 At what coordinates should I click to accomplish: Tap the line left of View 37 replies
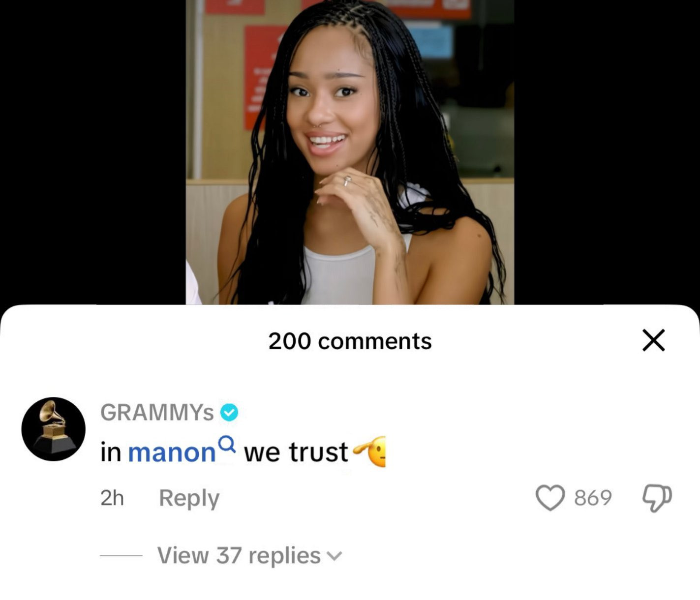point(121,556)
